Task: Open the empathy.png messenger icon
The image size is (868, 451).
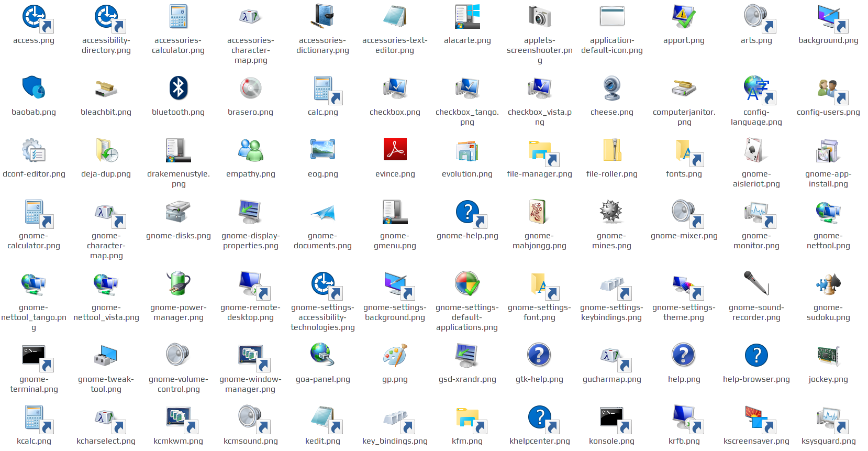Action: pos(251,150)
